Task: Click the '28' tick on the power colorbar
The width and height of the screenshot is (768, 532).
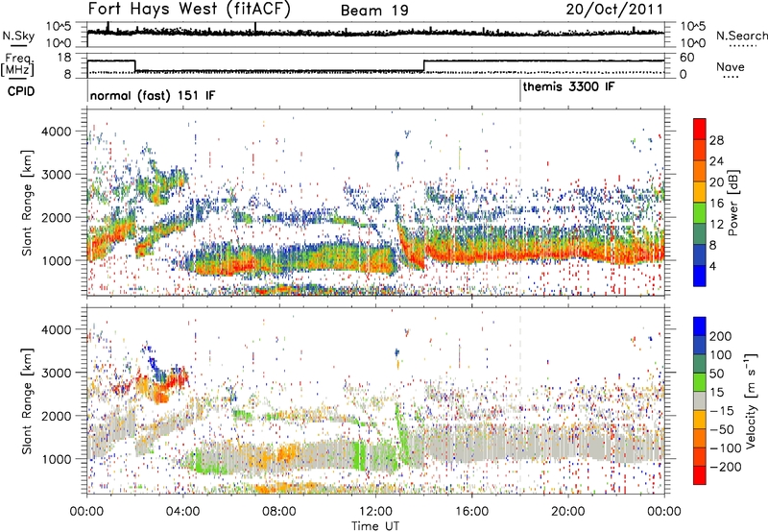Action: (716, 140)
